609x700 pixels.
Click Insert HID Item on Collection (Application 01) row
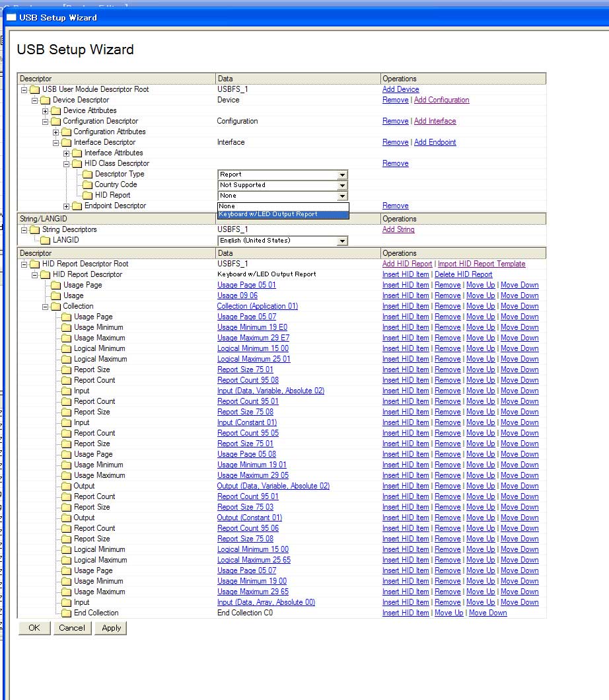click(x=406, y=306)
